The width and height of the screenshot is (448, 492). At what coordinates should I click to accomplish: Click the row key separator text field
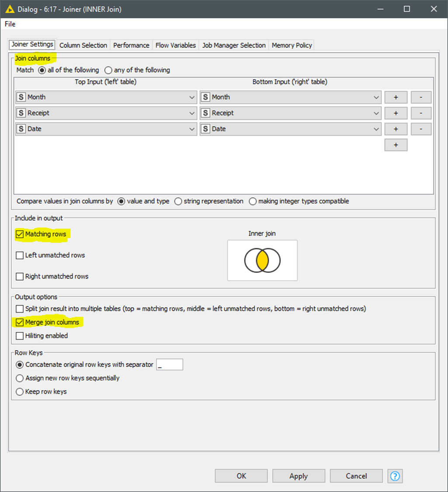170,364
